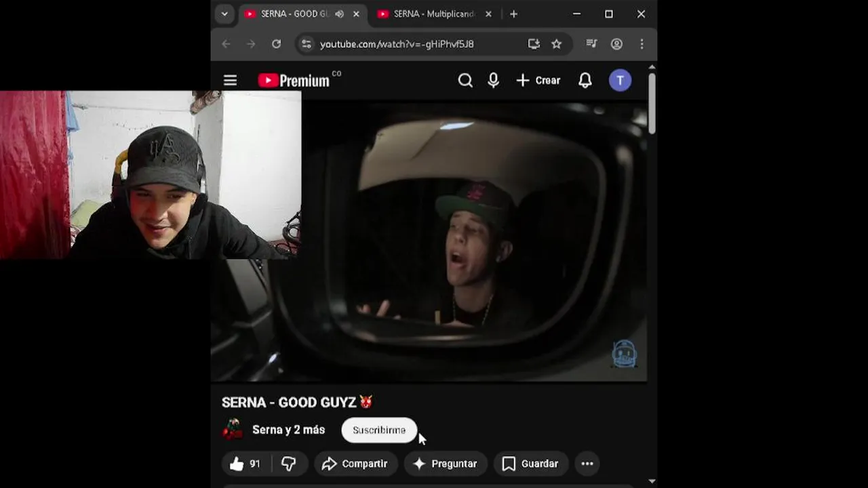Open Chrome media controls
Image resolution: width=868 pixels, height=488 pixels.
tap(591, 44)
